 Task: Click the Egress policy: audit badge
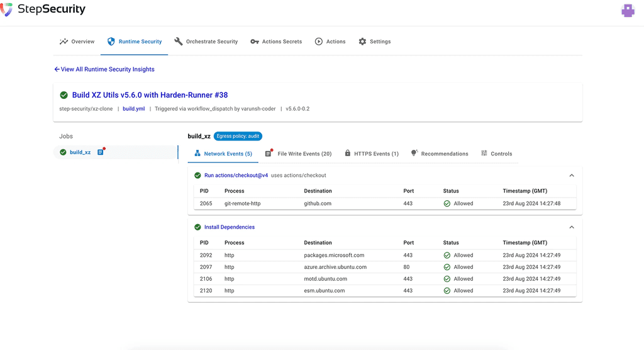tap(238, 136)
